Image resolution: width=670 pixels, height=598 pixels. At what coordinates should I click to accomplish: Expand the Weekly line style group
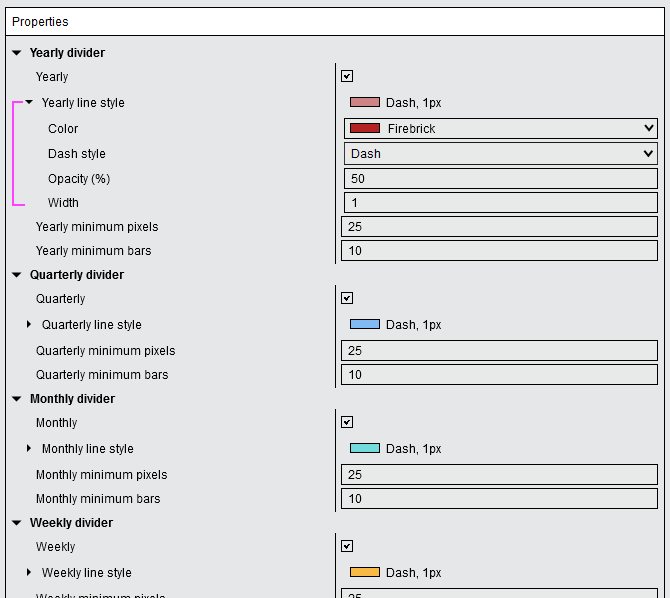(x=29, y=572)
